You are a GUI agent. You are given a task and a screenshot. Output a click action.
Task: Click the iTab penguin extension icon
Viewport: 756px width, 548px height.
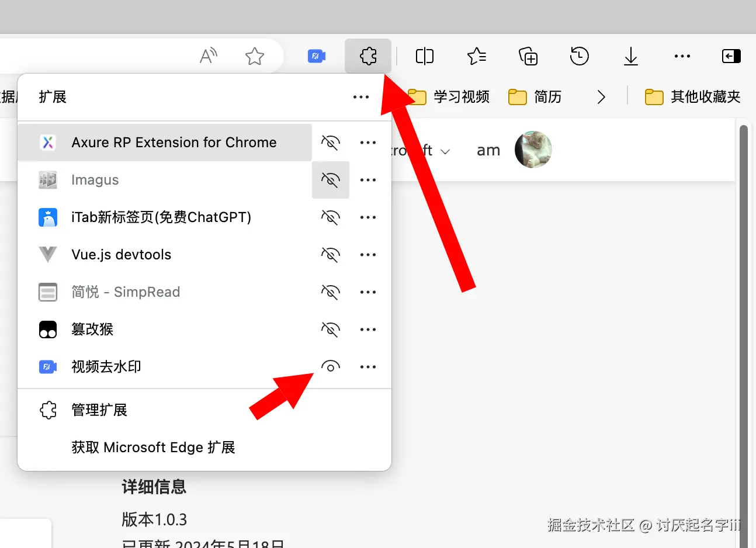48,217
